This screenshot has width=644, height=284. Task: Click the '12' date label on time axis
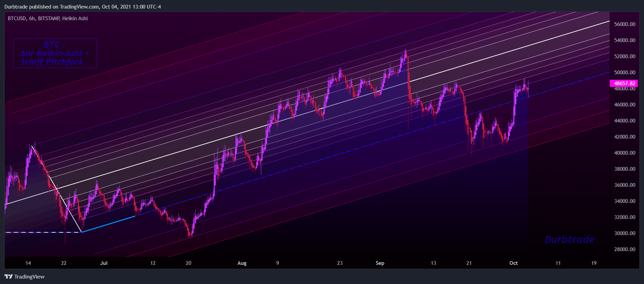(x=153, y=263)
